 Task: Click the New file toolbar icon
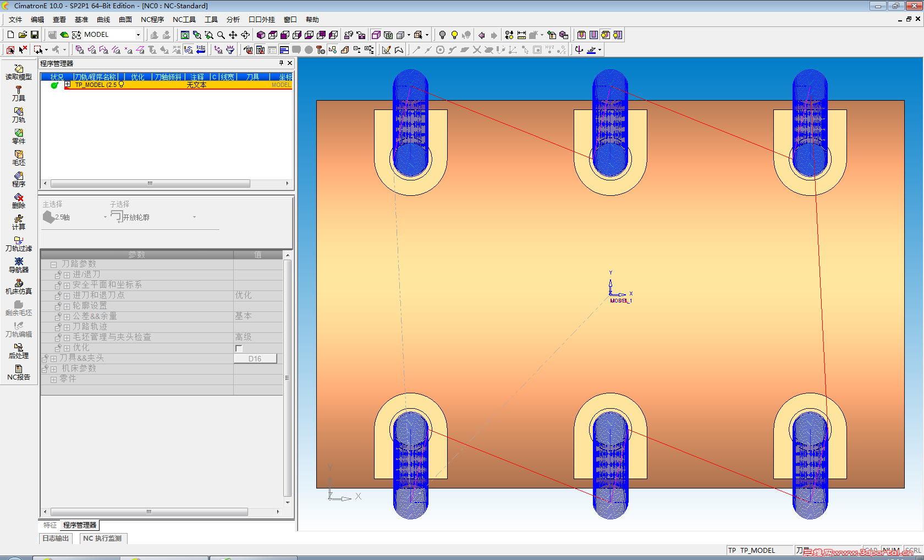pos(10,35)
